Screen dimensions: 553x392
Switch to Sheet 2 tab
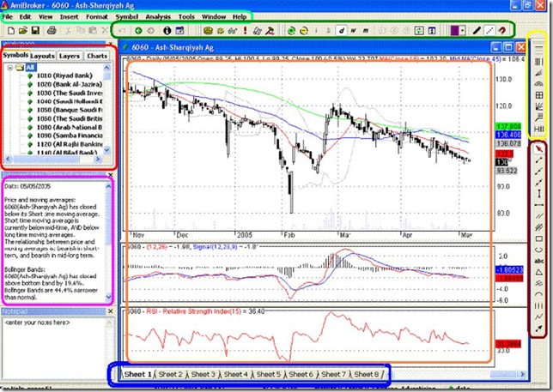pyautogui.click(x=170, y=374)
